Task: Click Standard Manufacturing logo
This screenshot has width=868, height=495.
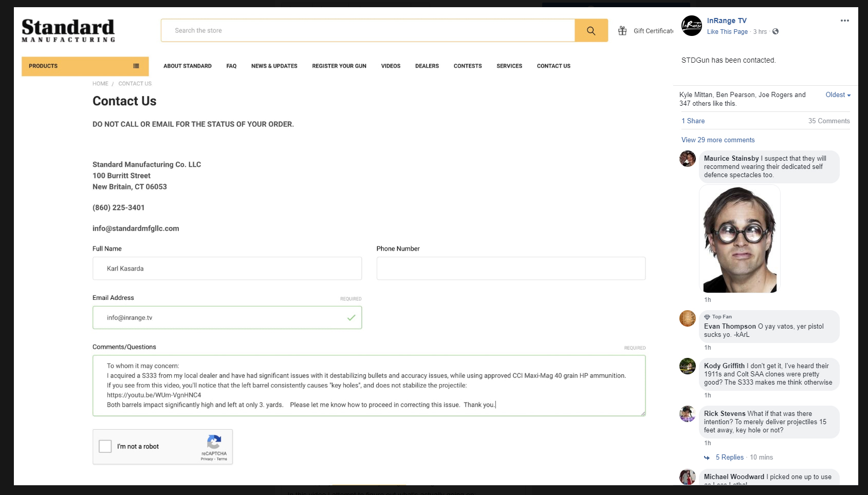Action: click(68, 30)
